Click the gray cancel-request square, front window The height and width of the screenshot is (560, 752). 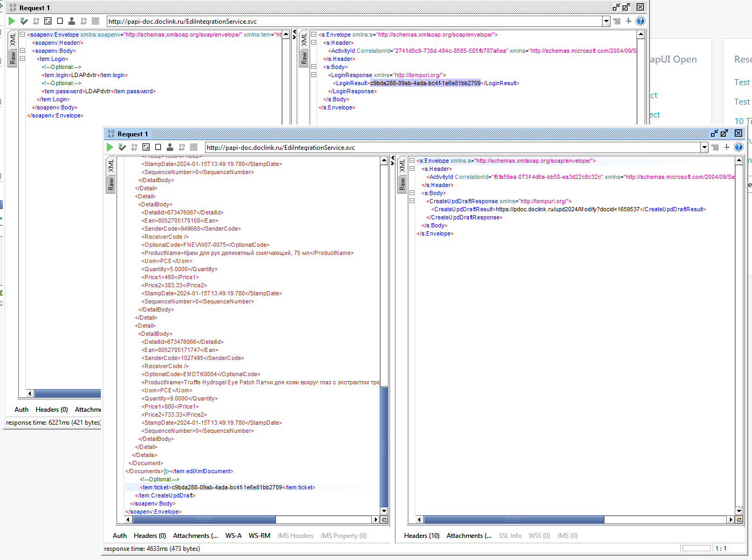tap(194, 147)
